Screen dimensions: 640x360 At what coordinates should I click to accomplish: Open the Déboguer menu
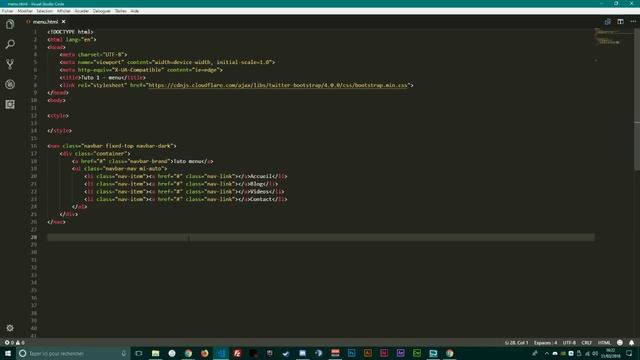[102, 11]
